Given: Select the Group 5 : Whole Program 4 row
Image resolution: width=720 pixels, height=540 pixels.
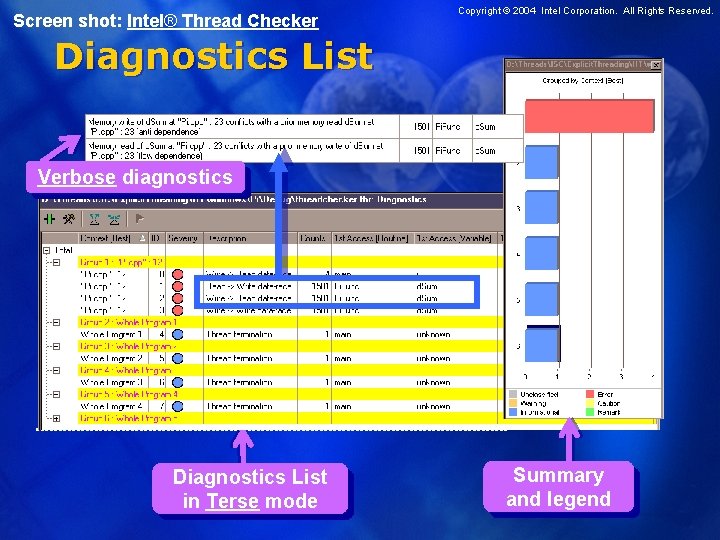Looking at the screenshot, I should (x=289, y=394).
